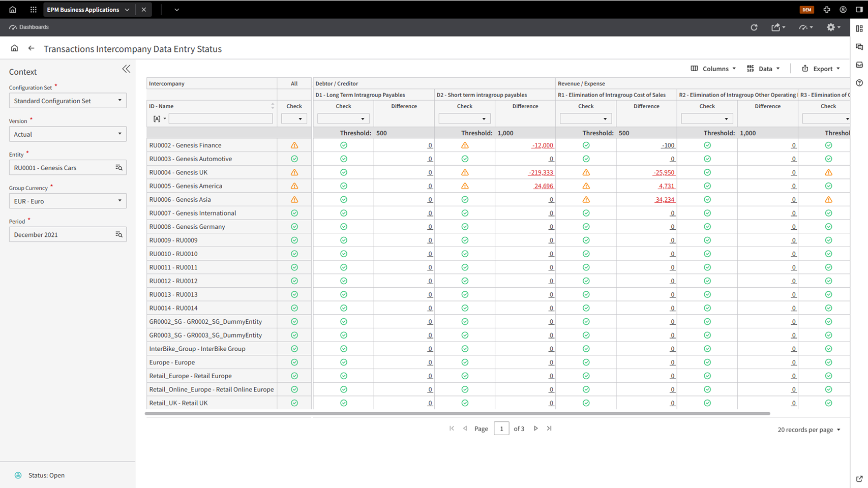Viewport: 868px width, 488px height.
Task: Open the apps grid launcher icon
Action: point(33,10)
